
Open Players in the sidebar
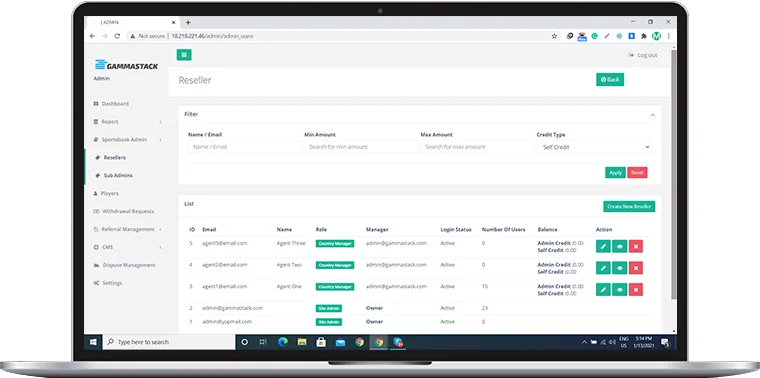coord(110,193)
